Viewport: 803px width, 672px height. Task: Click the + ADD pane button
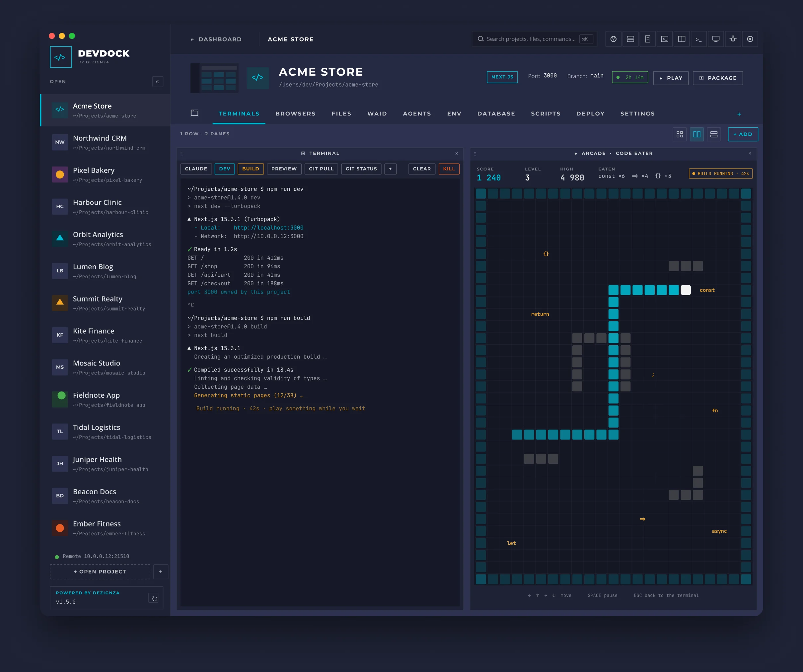point(743,134)
